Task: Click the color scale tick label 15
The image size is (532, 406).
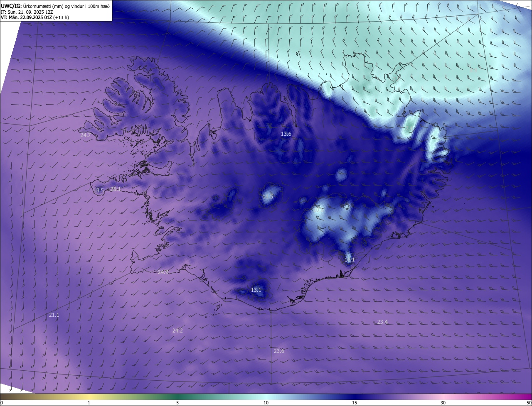Action: pos(355,403)
